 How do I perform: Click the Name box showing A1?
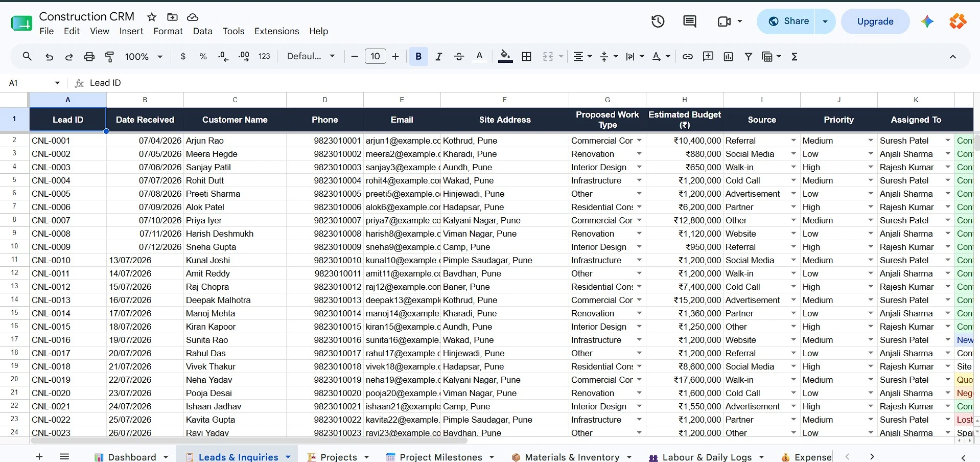point(34,83)
